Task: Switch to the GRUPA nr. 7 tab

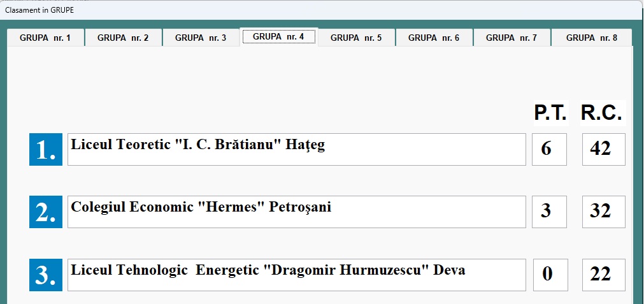Action: click(512, 38)
